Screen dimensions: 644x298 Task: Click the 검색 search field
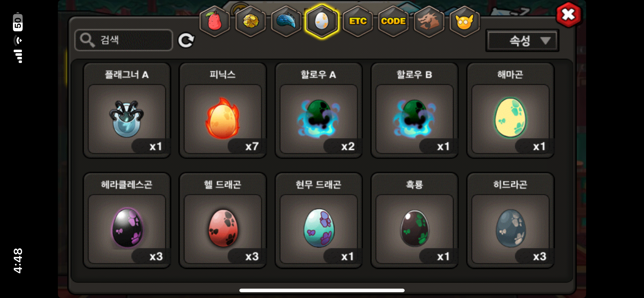point(124,40)
